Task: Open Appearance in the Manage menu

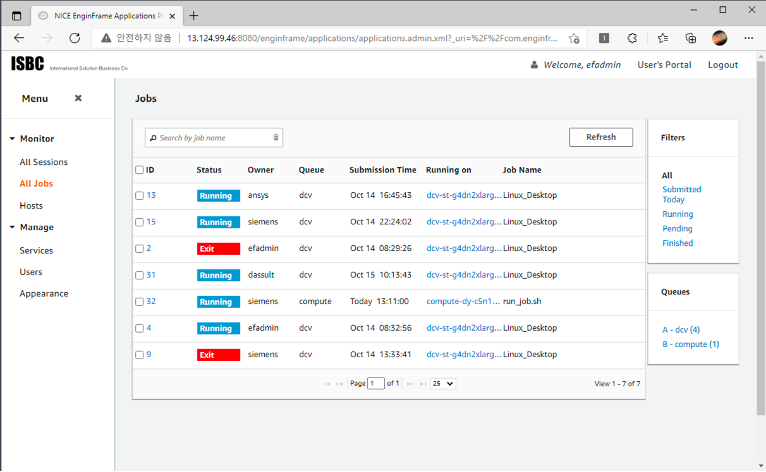Action: point(44,294)
